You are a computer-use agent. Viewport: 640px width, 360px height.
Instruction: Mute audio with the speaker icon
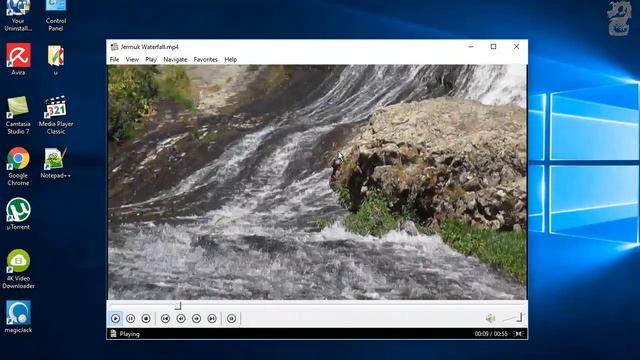click(x=490, y=318)
